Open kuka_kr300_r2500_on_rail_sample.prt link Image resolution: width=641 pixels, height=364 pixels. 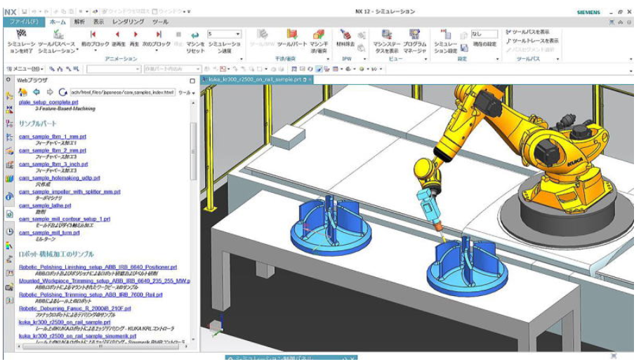tap(65, 322)
